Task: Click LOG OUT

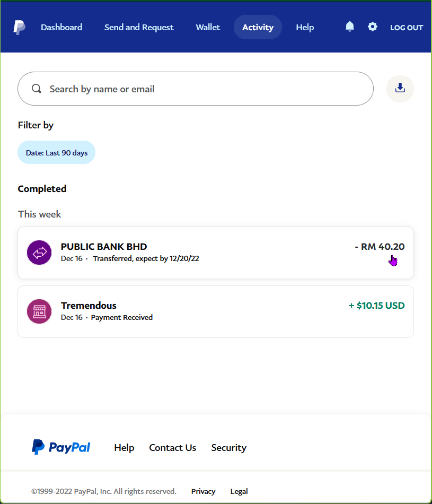Action: pos(407,28)
